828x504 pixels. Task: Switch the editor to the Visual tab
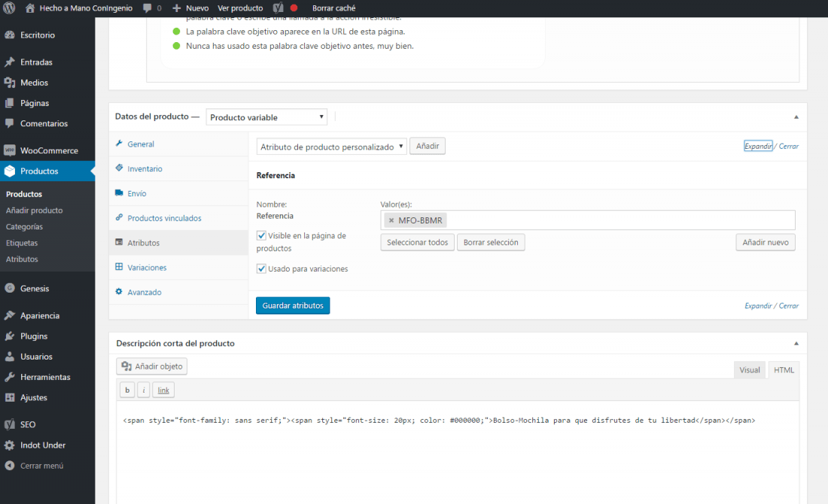749,370
